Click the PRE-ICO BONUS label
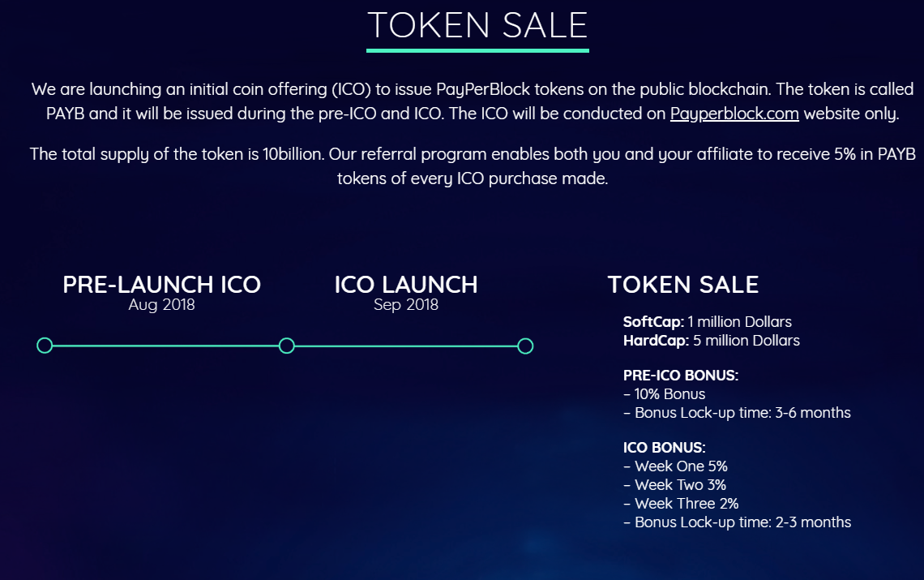This screenshot has width=924, height=580. pyautogui.click(x=681, y=376)
